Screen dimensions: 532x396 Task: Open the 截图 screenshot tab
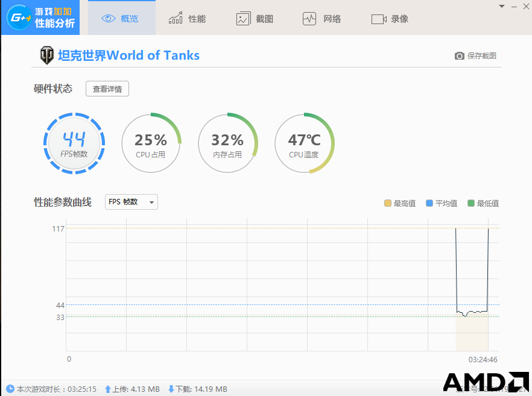255,19
